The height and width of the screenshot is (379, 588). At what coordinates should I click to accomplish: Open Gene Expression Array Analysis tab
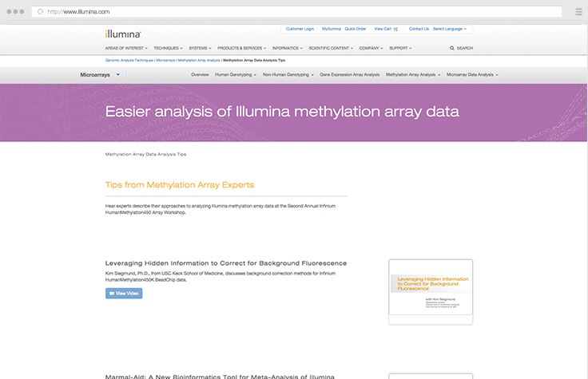(349, 74)
